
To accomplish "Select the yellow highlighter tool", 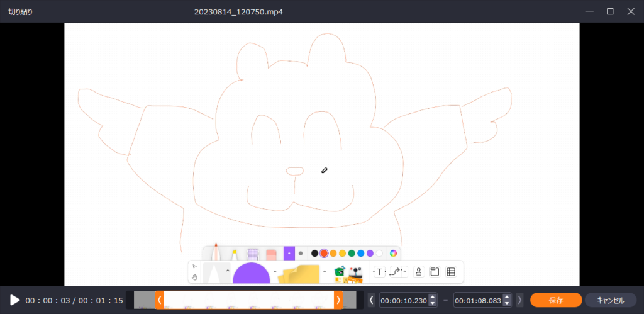I will pyautogui.click(x=234, y=254).
